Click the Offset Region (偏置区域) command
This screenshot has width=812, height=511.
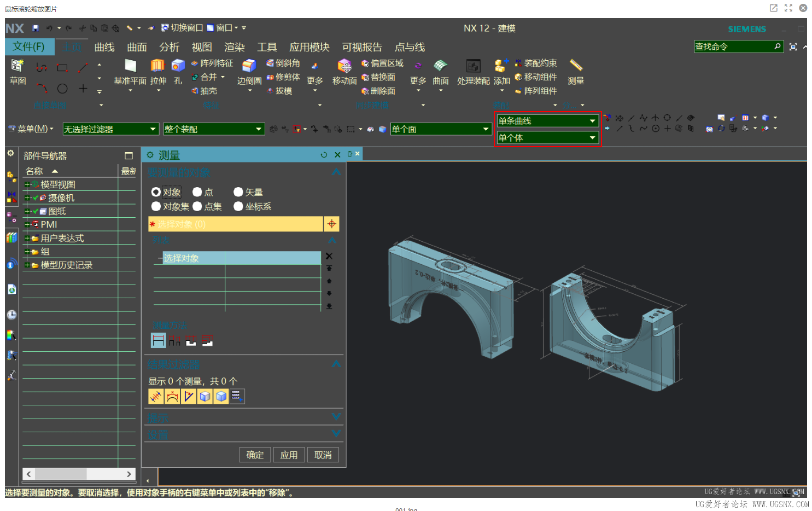pyautogui.click(x=382, y=63)
